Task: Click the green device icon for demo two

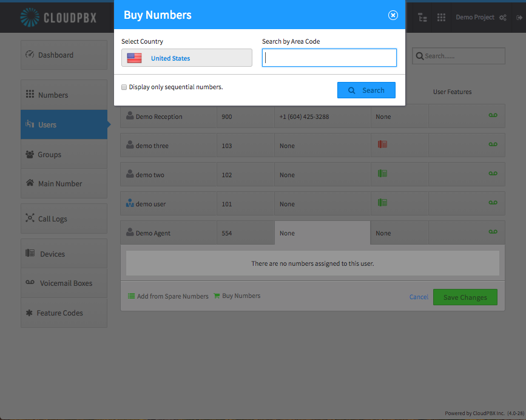Action: pyautogui.click(x=382, y=174)
